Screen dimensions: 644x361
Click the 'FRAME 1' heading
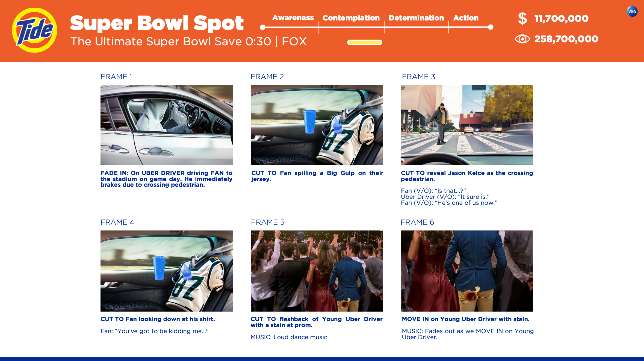click(x=116, y=77)
